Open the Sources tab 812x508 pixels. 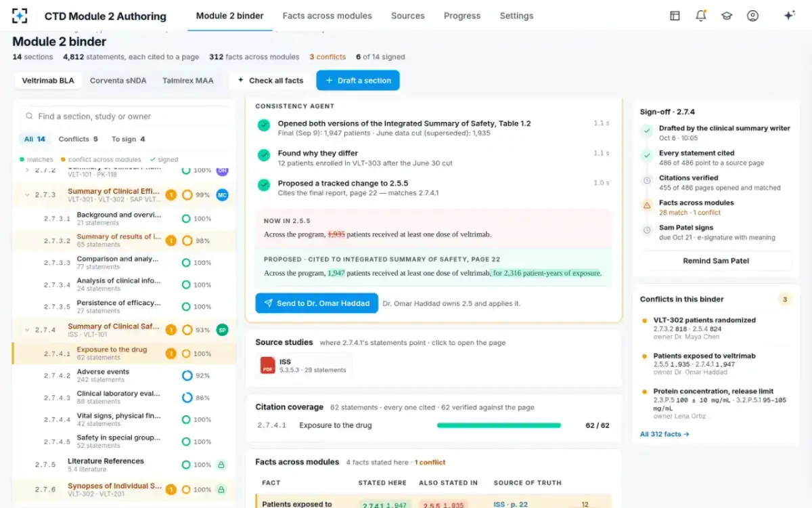coord(408,16)
